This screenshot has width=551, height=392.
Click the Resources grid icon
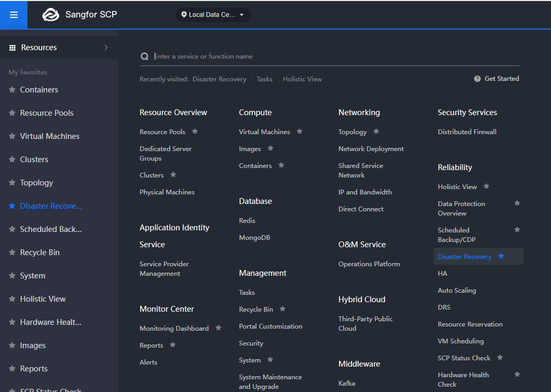13,48
